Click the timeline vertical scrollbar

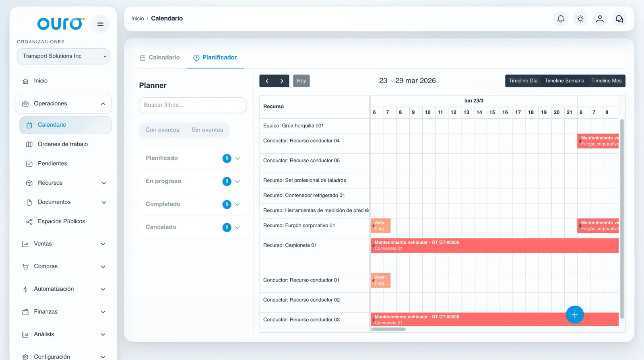[x=622, y=218]
